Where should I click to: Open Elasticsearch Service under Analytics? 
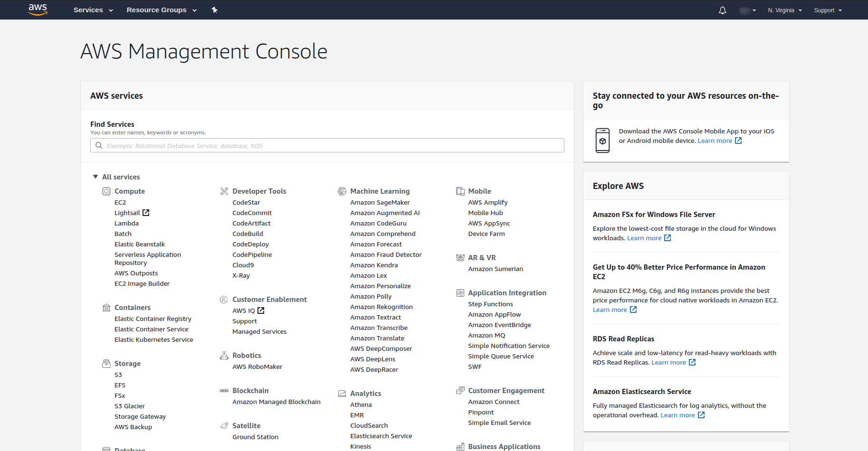click(x=381, y=436)
